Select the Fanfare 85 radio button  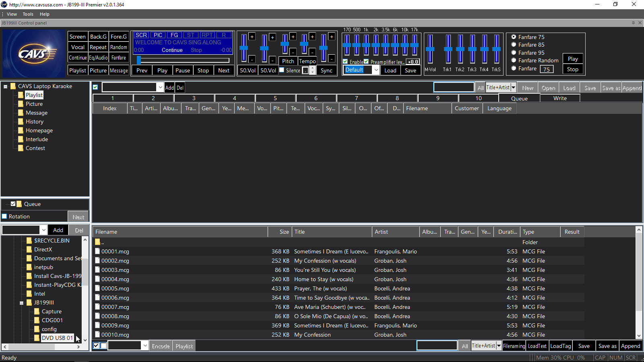coord(514,45)
